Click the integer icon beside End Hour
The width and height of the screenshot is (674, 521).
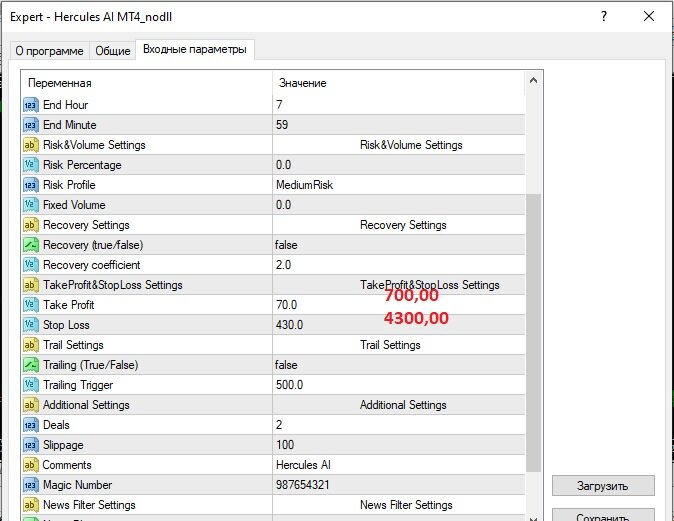31,105
